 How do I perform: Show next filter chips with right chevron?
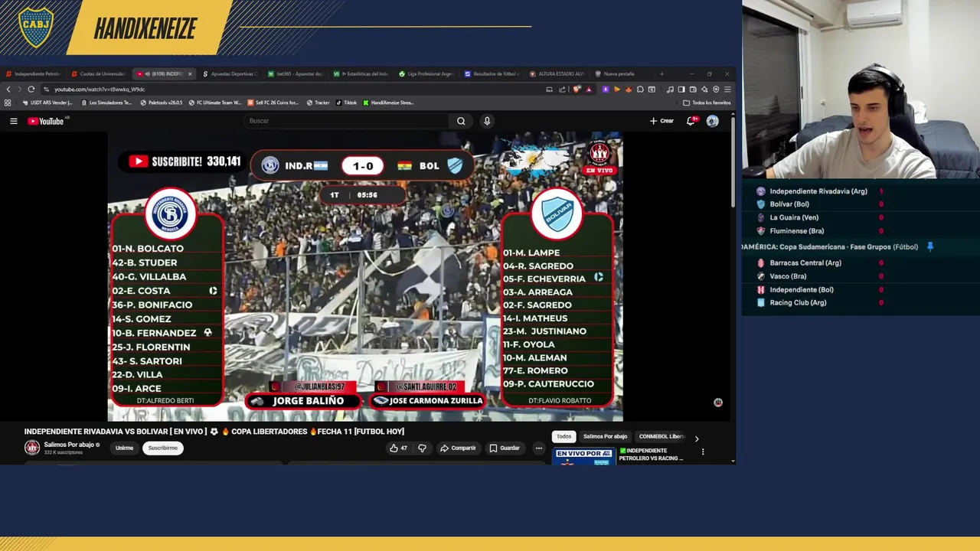coord(696,439)
